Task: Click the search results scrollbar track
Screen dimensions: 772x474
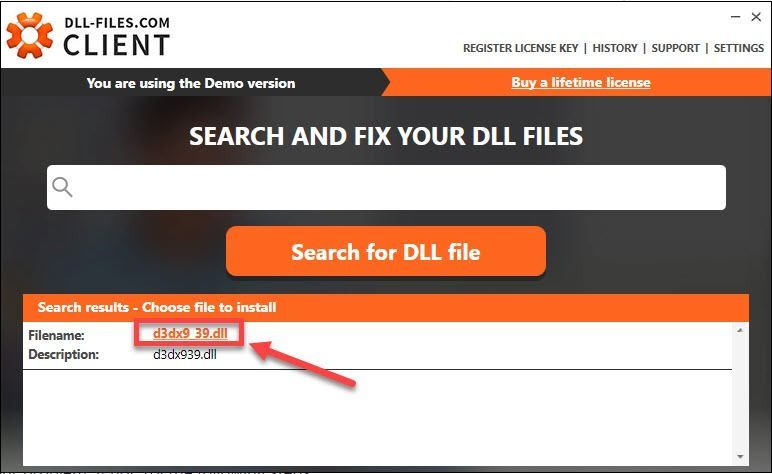Action: tap(740, 394)
